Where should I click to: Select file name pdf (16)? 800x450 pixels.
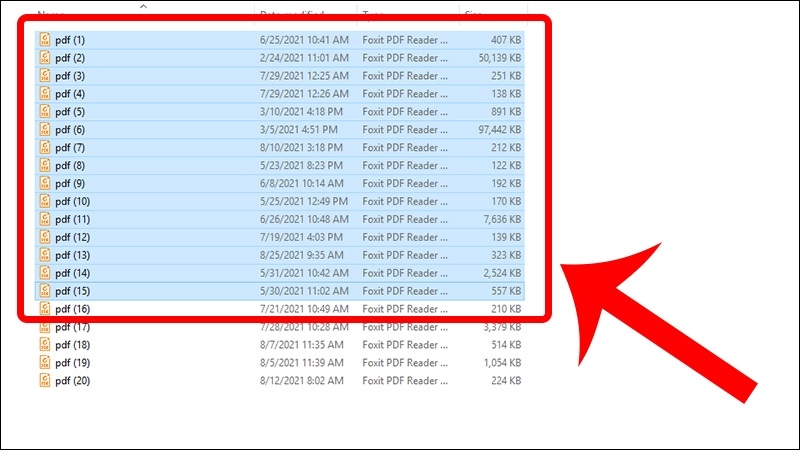[x=72, y=309]
